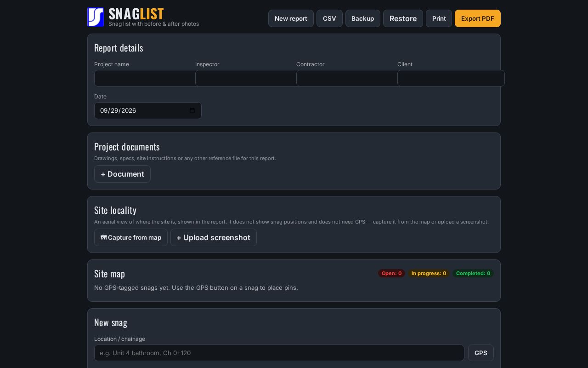Click the 'No GPS-tagged snags yet' message
Screen dimensions: 588x368
[196, 287]
